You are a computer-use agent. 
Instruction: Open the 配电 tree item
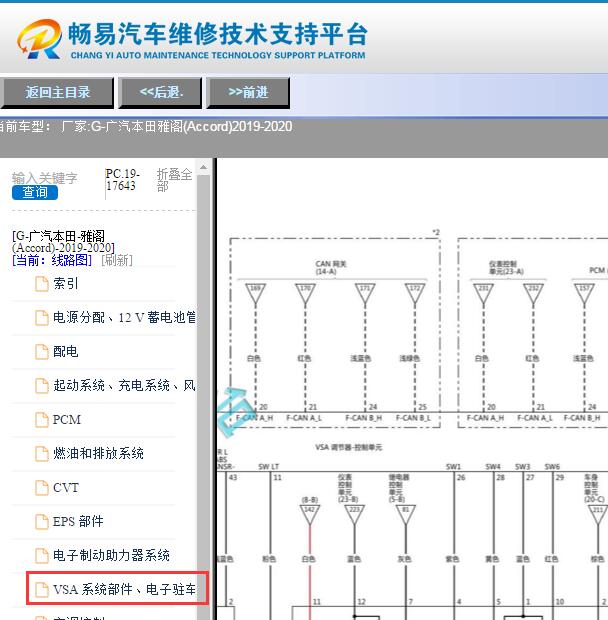(66, 351)
